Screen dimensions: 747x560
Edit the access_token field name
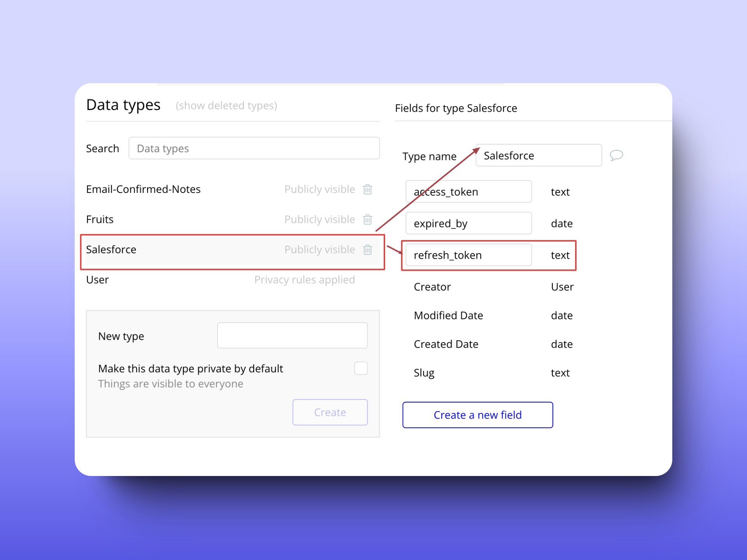(x=468, y=192)
